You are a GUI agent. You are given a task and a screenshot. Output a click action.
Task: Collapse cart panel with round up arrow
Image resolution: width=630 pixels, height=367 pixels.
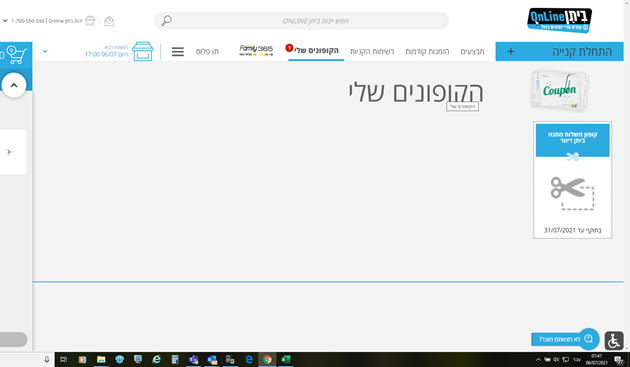[x=14, y=85]
